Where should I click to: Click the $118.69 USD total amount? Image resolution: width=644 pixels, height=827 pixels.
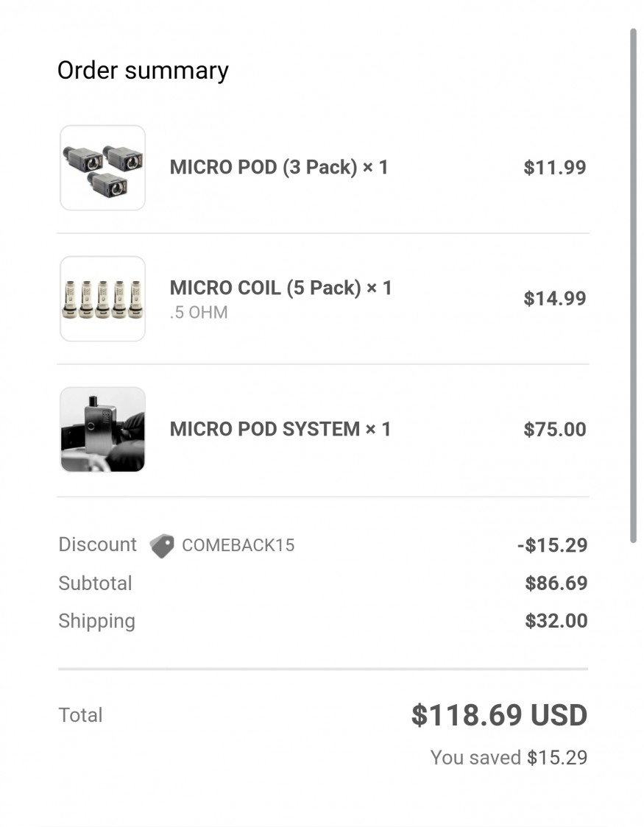[x=499, y=716]
